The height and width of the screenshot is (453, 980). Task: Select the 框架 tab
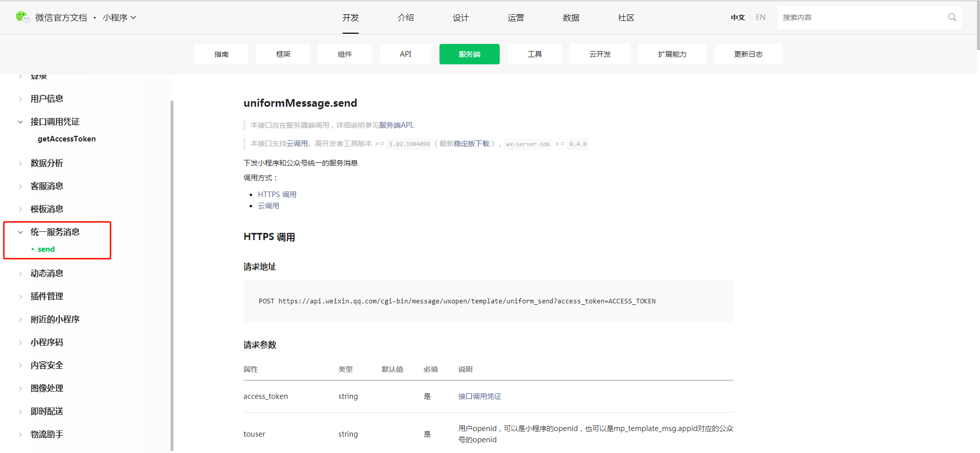(283, 54)
